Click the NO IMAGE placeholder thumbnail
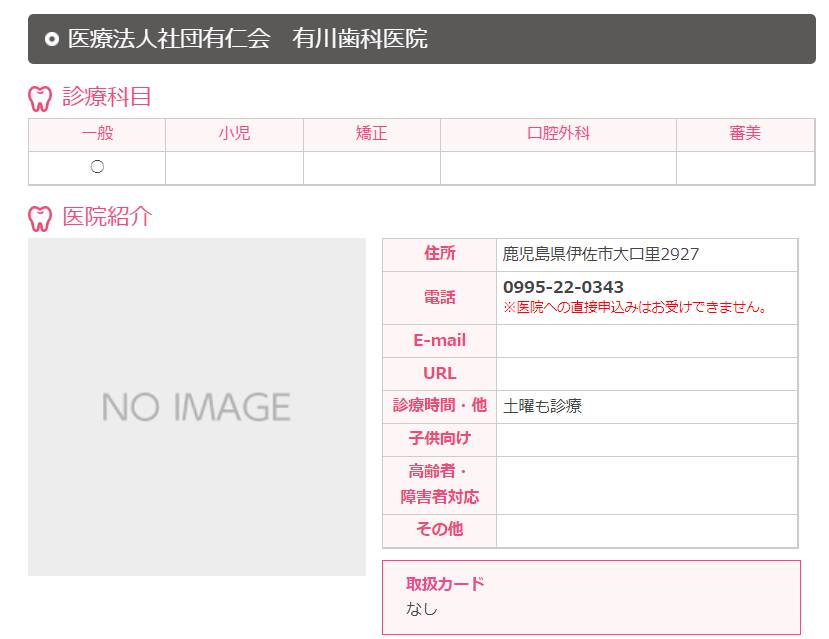This screenshot has width=829, height=639. tap(197, 406)
